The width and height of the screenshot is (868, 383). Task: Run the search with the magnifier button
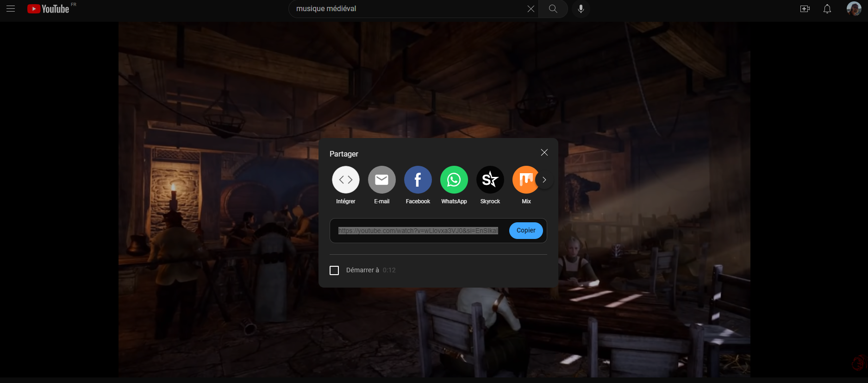coord(553,9)
